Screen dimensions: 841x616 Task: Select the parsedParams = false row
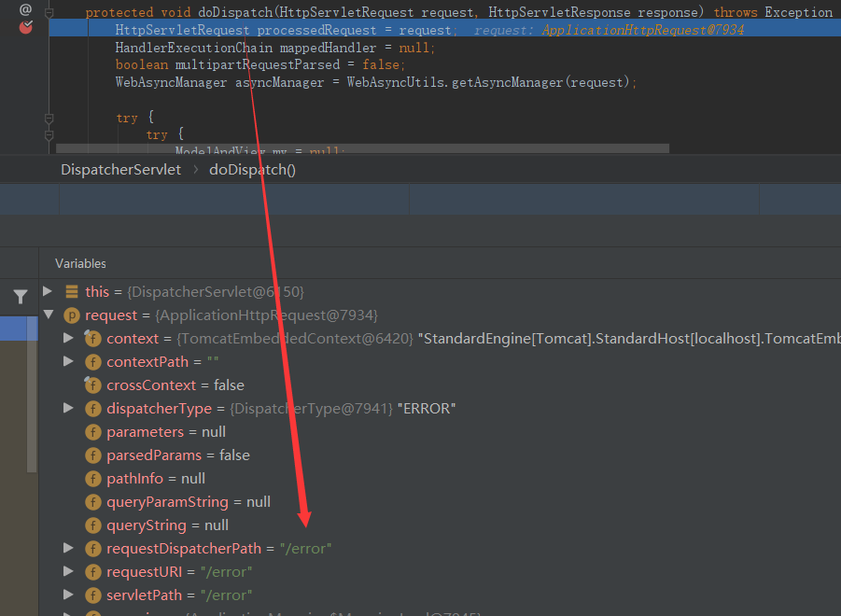coord(440,455)
